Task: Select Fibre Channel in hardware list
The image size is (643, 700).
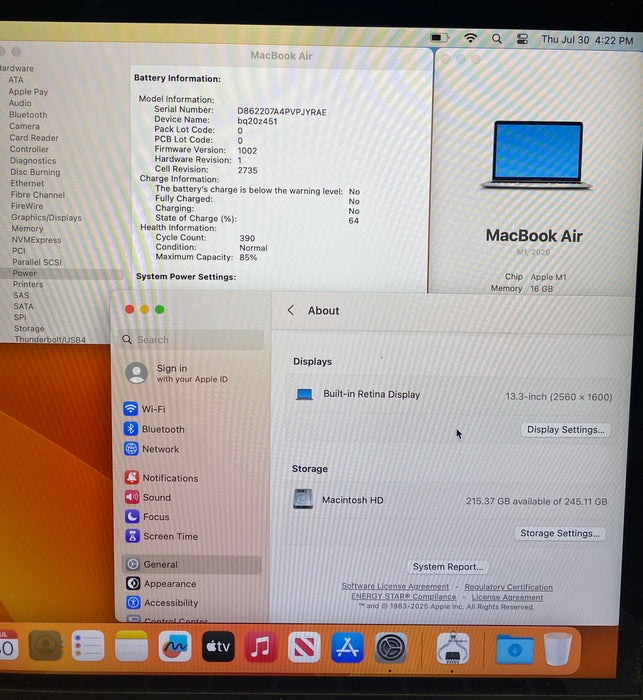Action: coord(38,195)
